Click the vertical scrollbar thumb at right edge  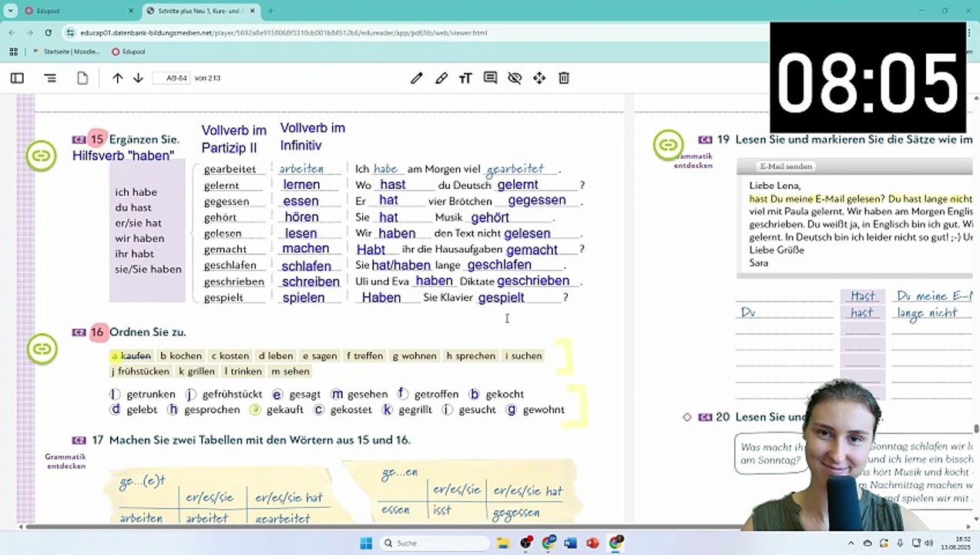976,429
